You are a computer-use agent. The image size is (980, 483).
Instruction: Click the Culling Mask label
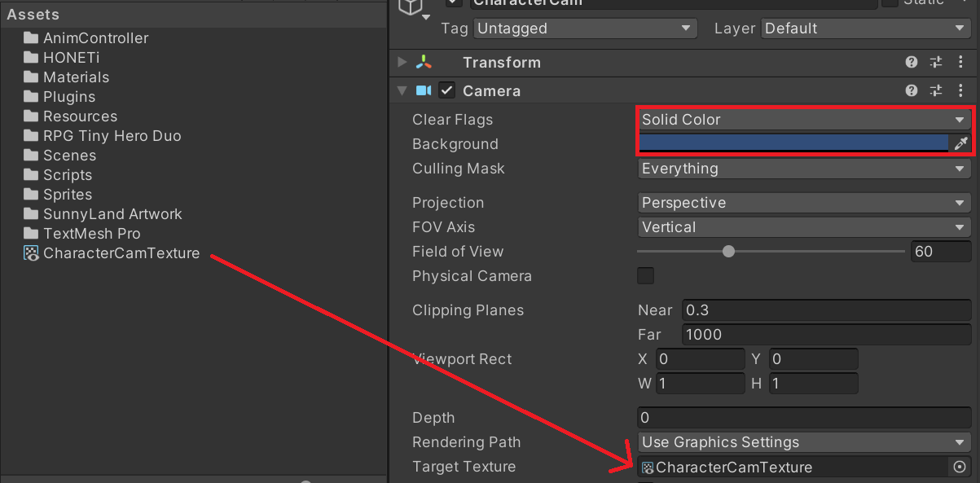coord(459,169)
